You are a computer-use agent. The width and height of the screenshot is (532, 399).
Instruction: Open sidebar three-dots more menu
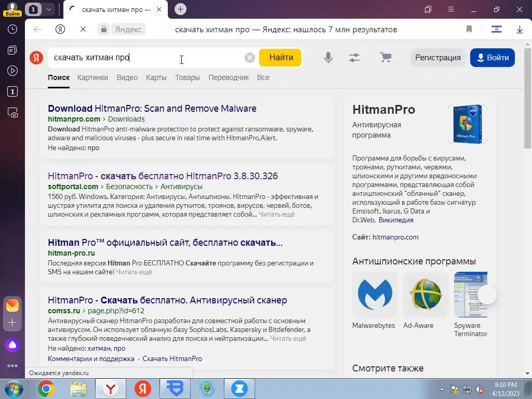coord(12,366)
